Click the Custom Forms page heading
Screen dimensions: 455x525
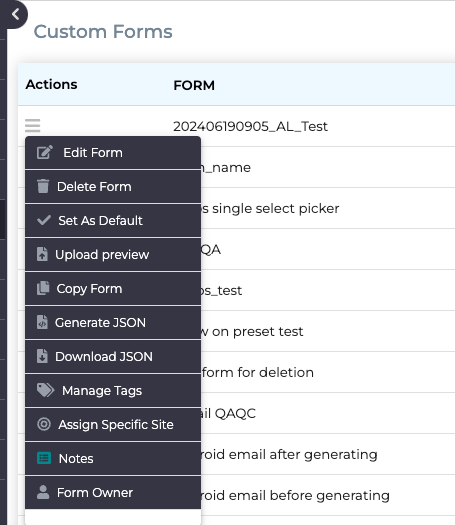tap(103, 32)
